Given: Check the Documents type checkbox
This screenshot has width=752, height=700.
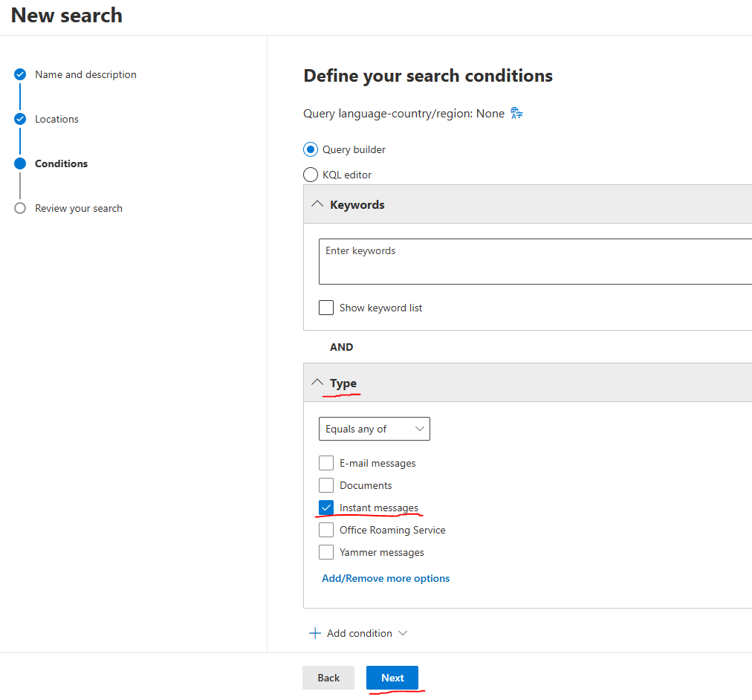Looking at the screenshot, I should (x=326, y=485).
